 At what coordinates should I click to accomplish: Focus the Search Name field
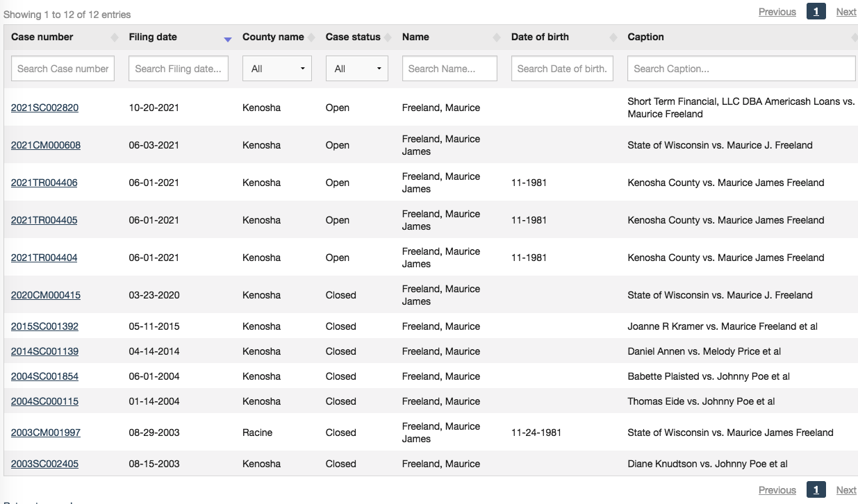pyautogui.click(x=449, y=69)
